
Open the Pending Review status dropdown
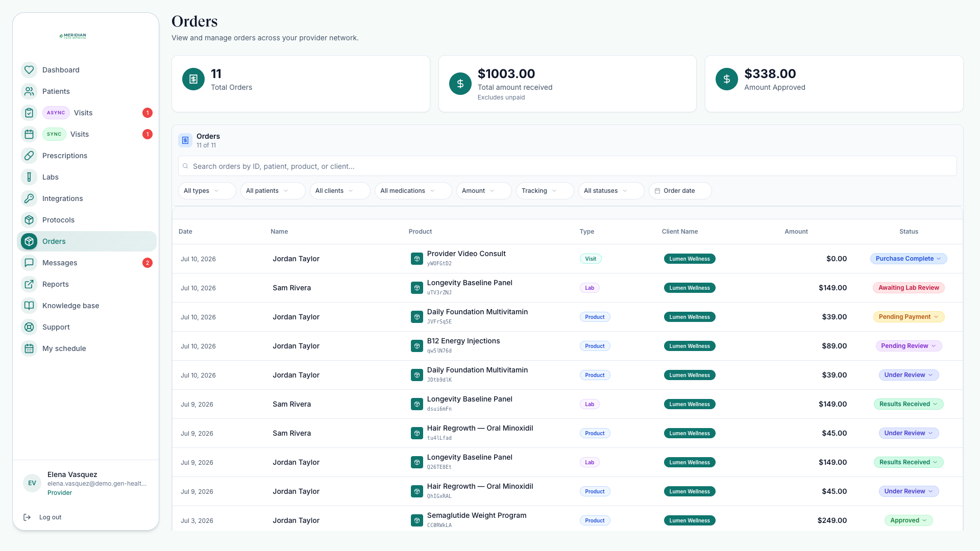point(909,346)
